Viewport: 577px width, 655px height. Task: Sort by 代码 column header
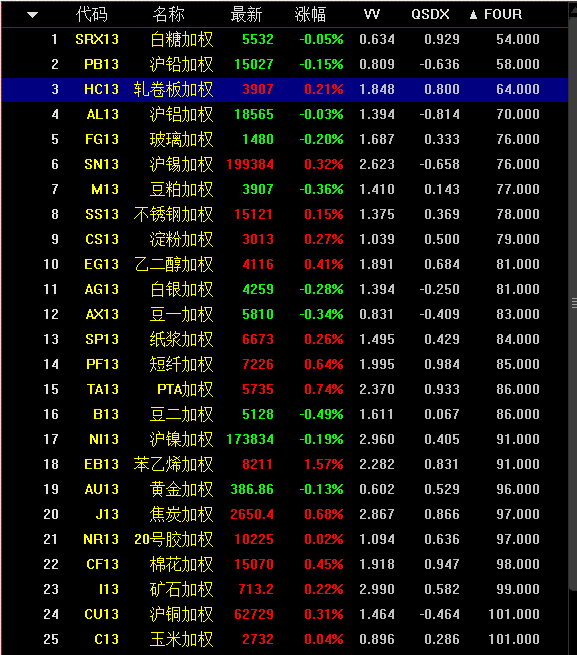pos(92,15)
